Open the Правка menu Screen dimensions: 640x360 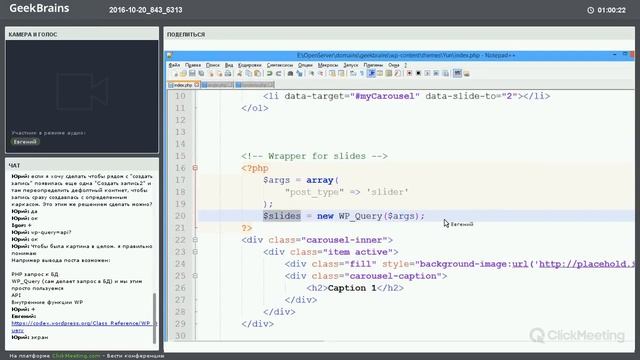click(193, 65)
